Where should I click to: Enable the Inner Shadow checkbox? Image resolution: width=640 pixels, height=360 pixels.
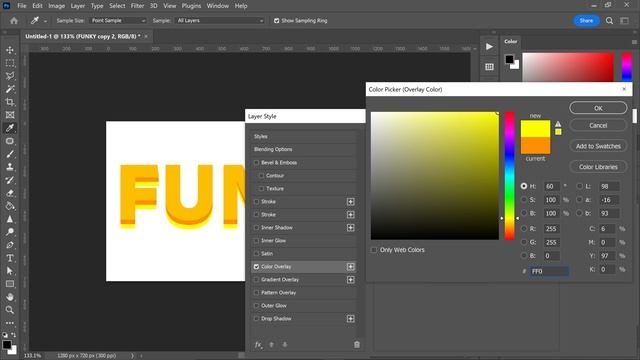pyautogui.click(x=256, y=227)
